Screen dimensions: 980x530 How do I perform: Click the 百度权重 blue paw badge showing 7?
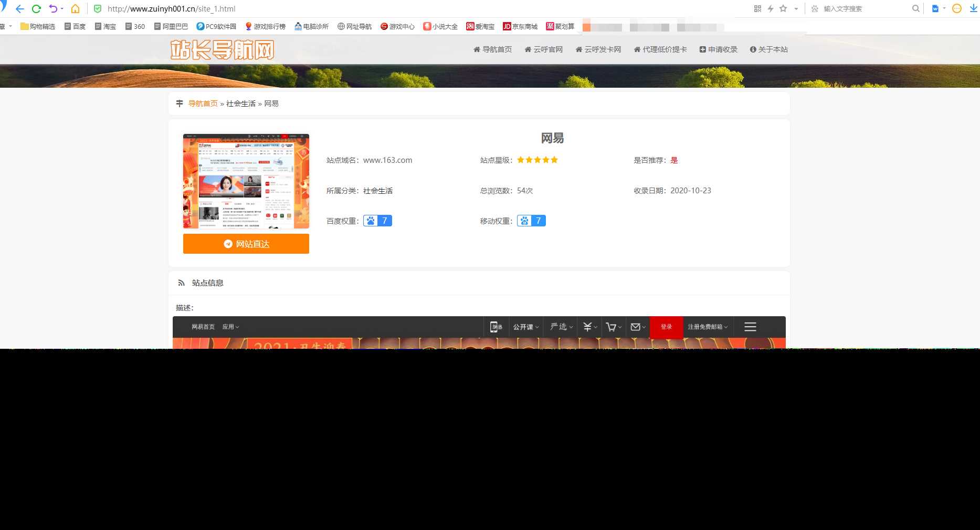[377, 220]
